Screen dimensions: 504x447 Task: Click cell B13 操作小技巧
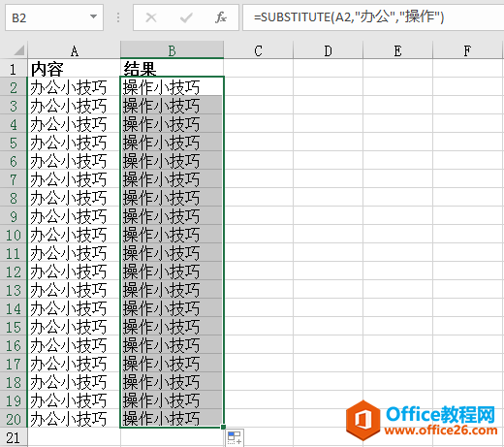point(172,289)
